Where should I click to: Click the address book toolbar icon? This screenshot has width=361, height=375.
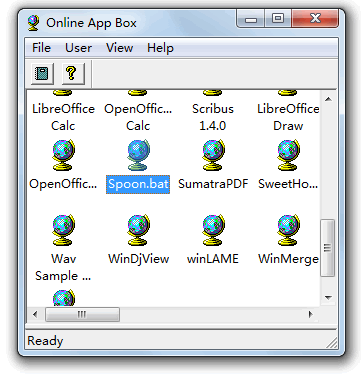point(42,73)
